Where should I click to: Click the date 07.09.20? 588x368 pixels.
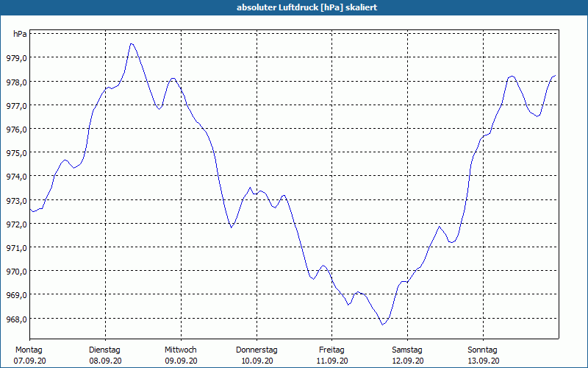point(29,361)
